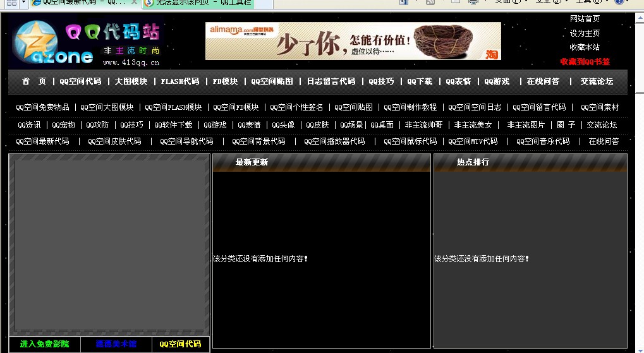Click blue 漂漂美术馆 button
The width and height of the screenshot is (644, 353).
pos(116,344)
